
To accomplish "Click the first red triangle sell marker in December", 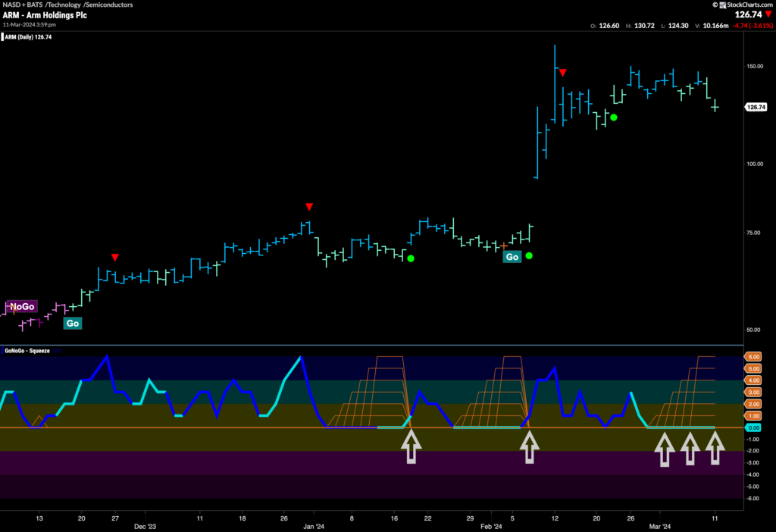I will click(x=114, y=258).
